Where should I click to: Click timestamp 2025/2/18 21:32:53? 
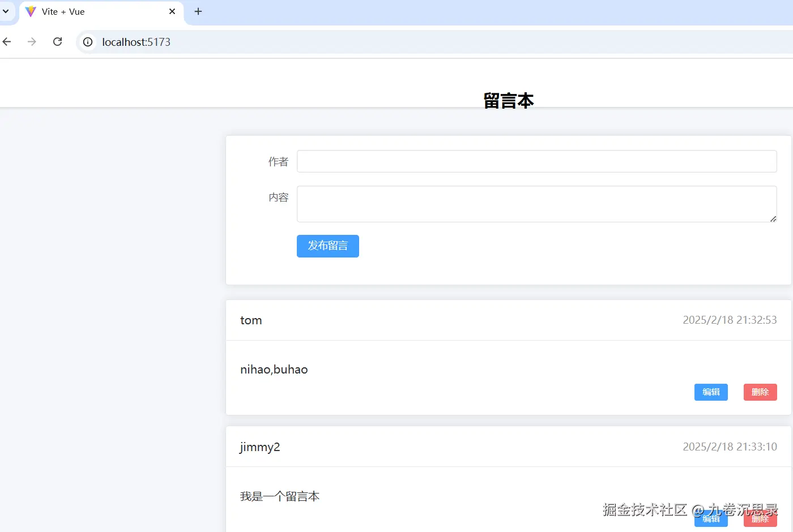click(x=730, y=320)
